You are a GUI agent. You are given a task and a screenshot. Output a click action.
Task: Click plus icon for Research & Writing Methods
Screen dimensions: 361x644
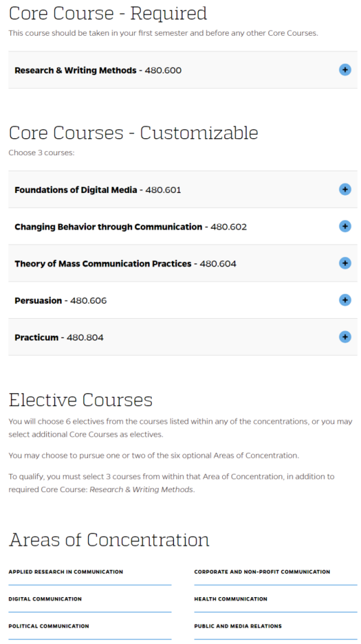345,70
